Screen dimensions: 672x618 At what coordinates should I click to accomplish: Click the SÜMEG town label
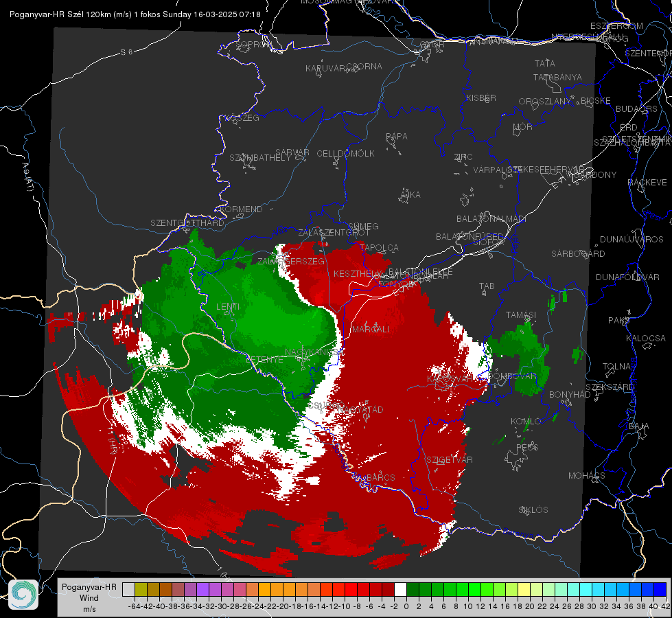point(363,226)
